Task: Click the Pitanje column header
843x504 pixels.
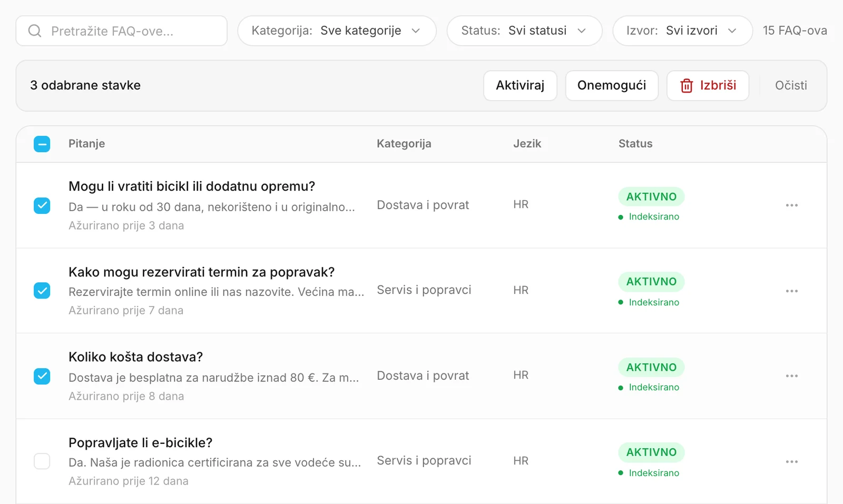Action: point(86,144)
